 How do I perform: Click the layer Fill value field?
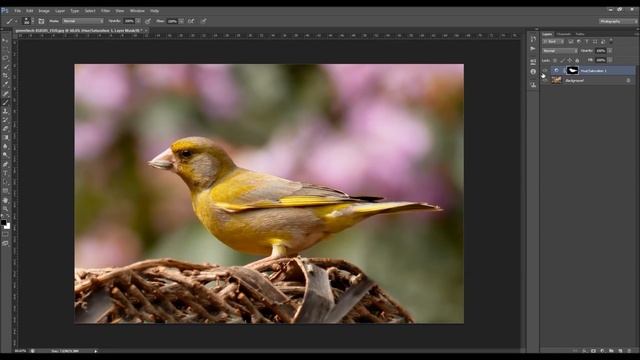tap(600, 60)
